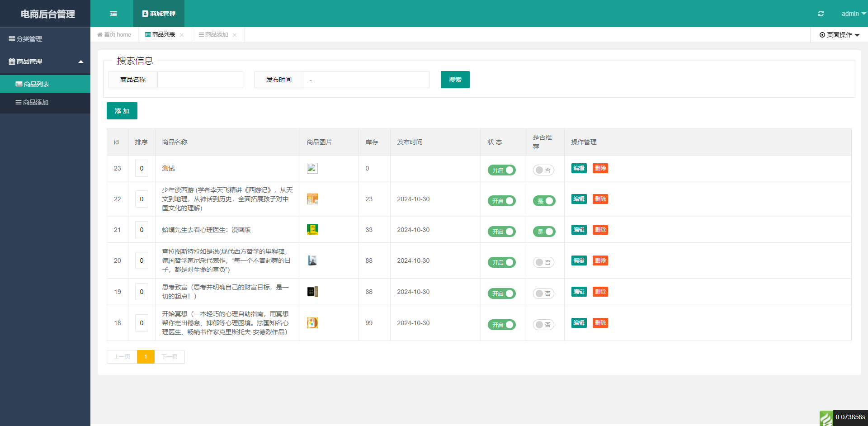Image resolution: width=868 pixels, height=426 pixels.
Task: Turn off recommend for product 22
Action: [x=544, y=201]
